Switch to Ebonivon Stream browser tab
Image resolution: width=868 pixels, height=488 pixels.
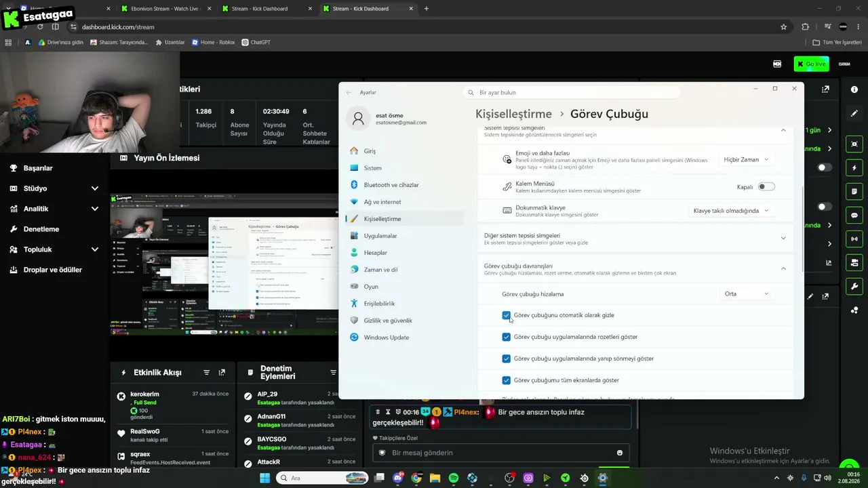[x=166, y=9]
